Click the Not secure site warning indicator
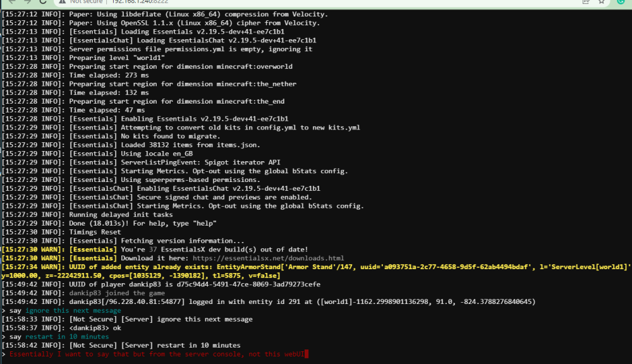Viewport: 632px width, 364px height. click(x=81, y=2)
